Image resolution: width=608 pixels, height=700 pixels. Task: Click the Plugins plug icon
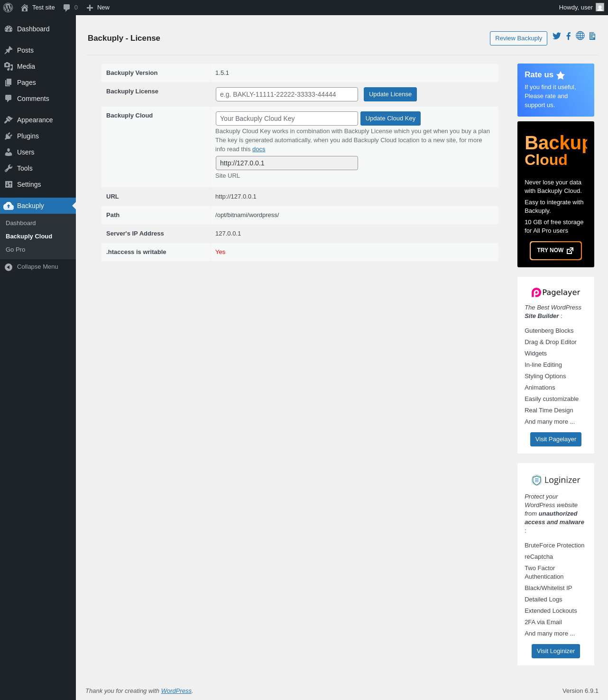tap(9, 136)
